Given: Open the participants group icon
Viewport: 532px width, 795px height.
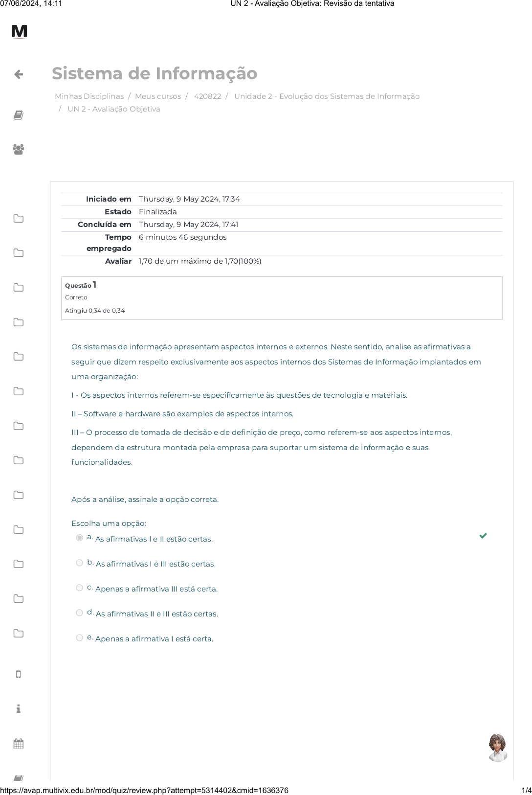Looking at the screenshot, I should 19,149.
